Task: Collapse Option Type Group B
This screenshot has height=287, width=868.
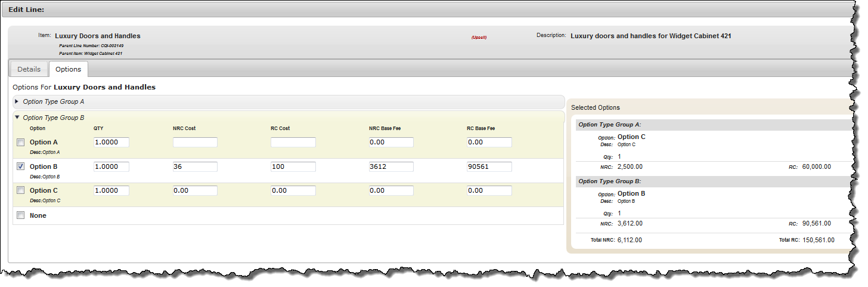Action: tap(17, 118)
